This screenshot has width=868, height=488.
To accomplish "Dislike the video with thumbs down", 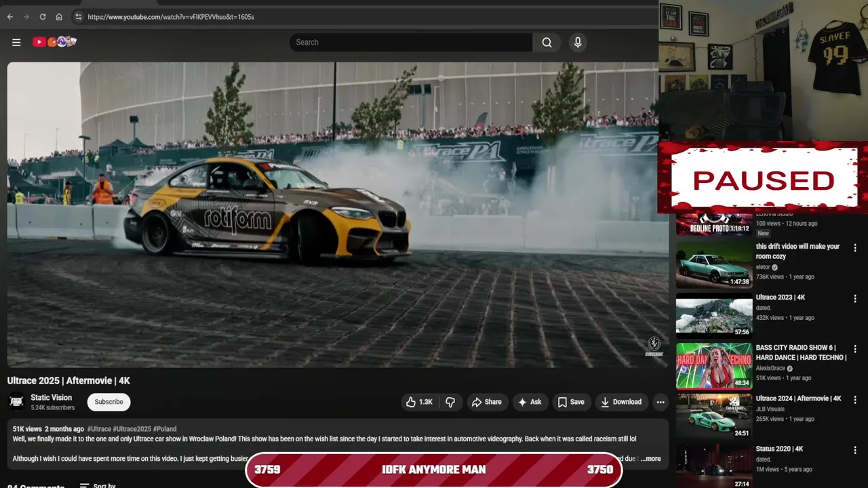I will 450,402.
